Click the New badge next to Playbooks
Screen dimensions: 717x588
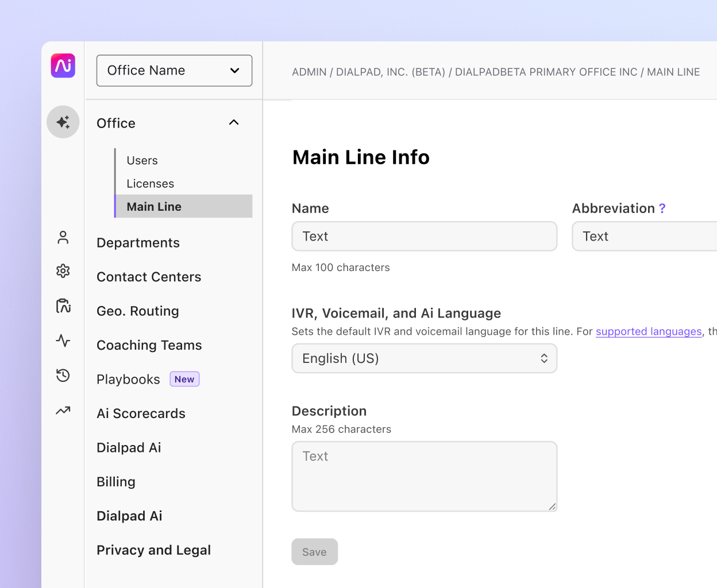point(184,379)
